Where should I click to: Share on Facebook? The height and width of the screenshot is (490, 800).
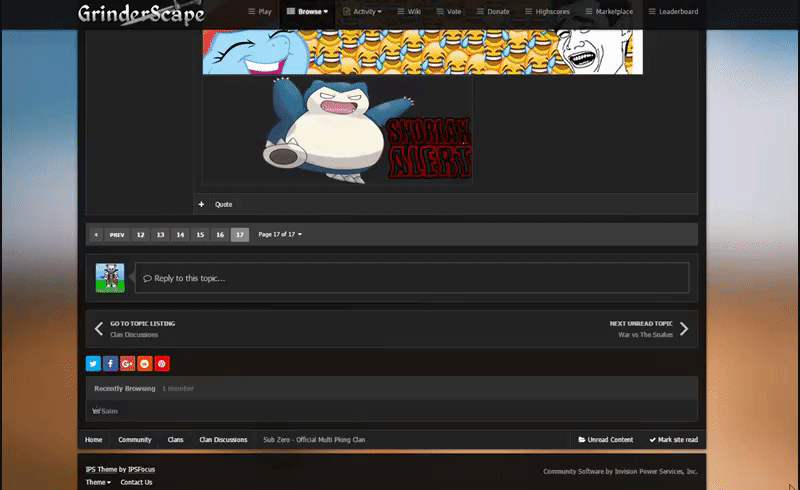pos(110,363)
